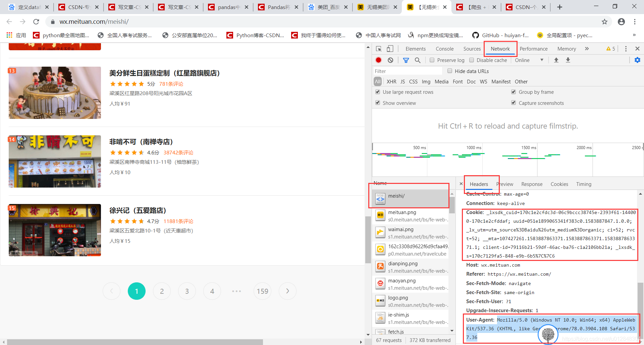Click the export HAR download arrow
644x345 pixels.
coord(568,60)
